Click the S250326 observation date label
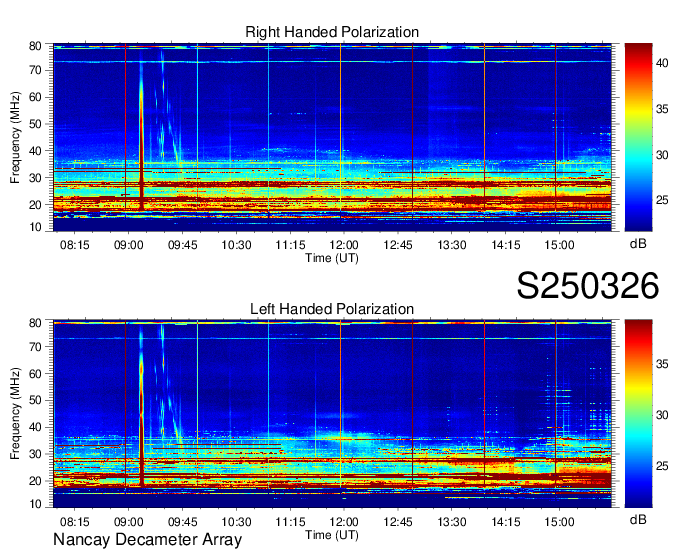Viewport: 680px width, 552px height. tap(588, 286)
